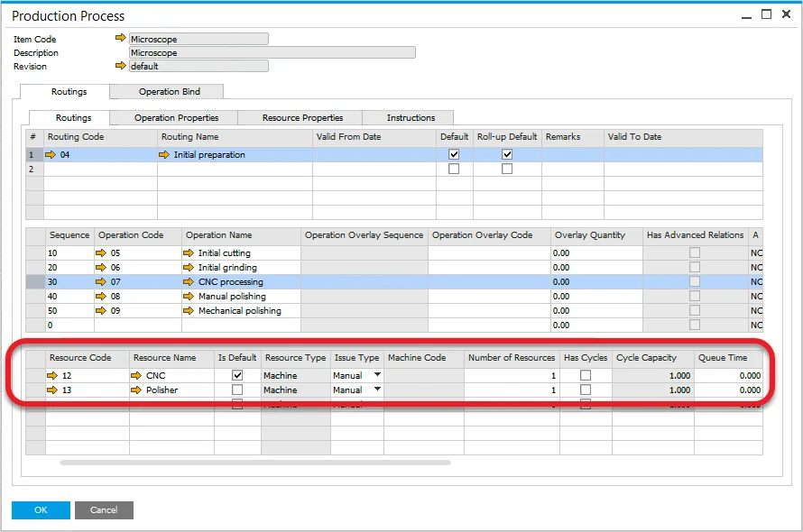This screenshot has width=803, height=532.
Task: Click the horizontal scrollbar under the resource grid
Action: (x=254, y=463)
